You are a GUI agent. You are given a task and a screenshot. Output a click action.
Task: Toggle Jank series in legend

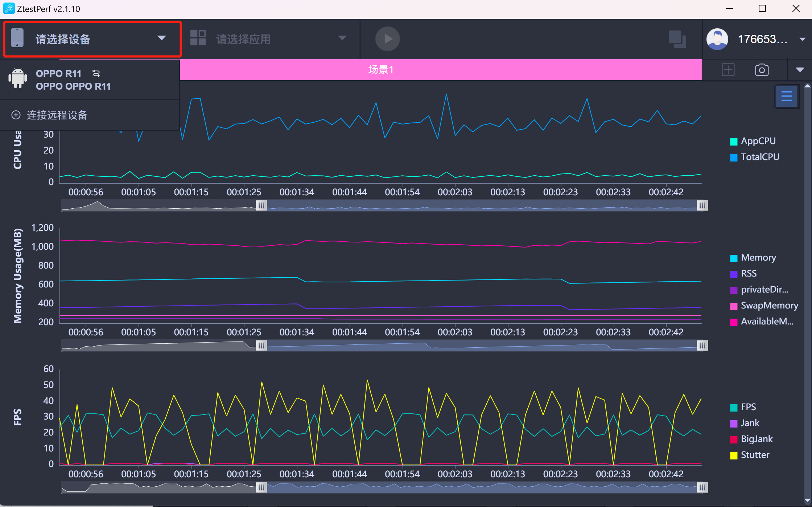745,423
